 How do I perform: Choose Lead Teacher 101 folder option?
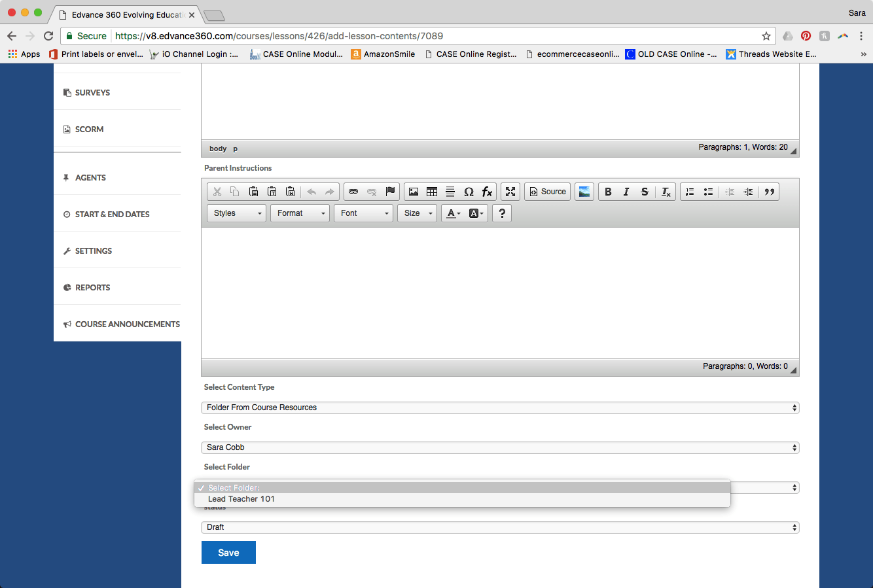click(x=241, y=499)
